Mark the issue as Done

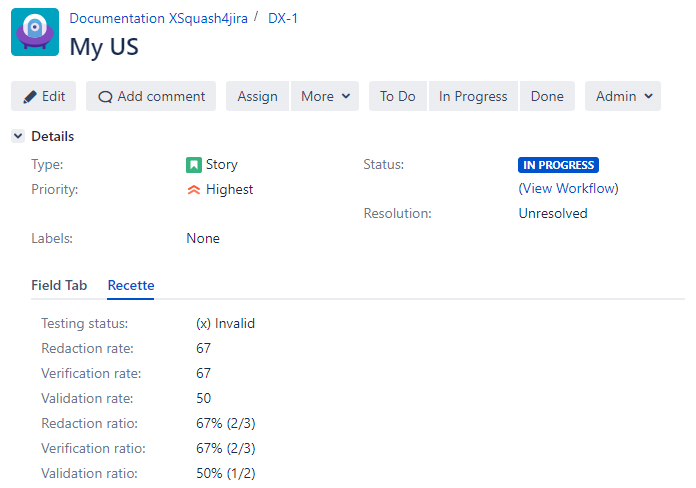coord(547,97)
